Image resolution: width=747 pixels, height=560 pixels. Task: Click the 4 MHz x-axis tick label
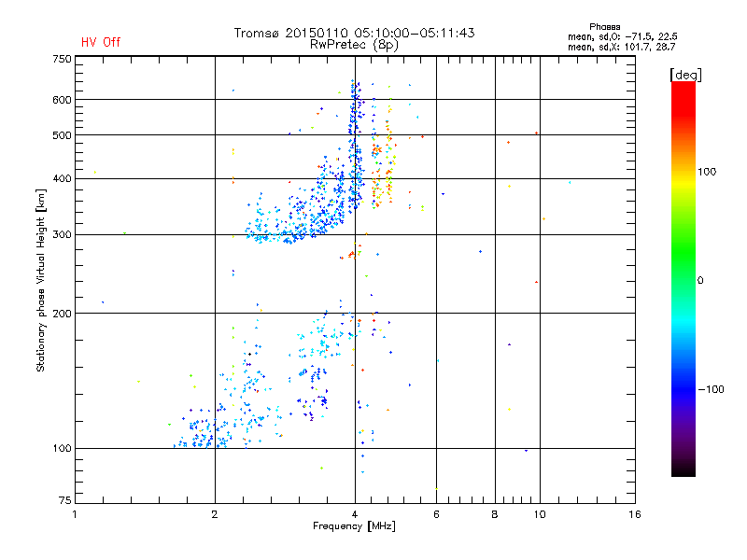355,514
